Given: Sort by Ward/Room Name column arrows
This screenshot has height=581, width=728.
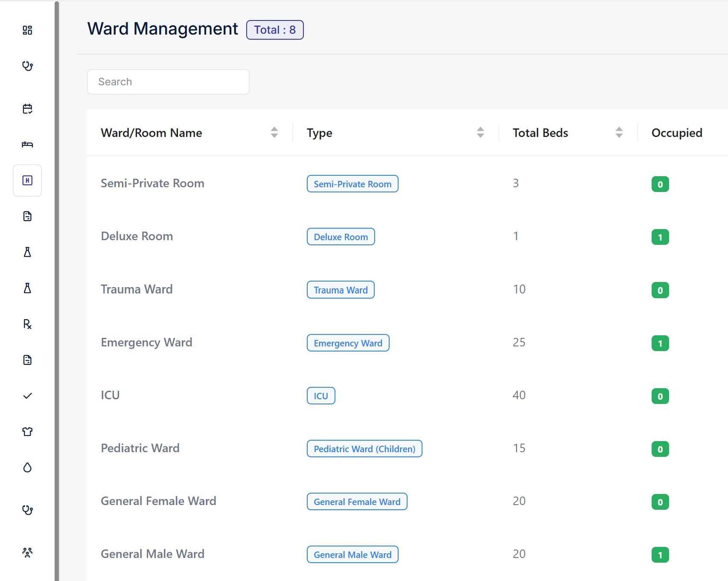Looking at the screenshot, I should coord(274,133).
